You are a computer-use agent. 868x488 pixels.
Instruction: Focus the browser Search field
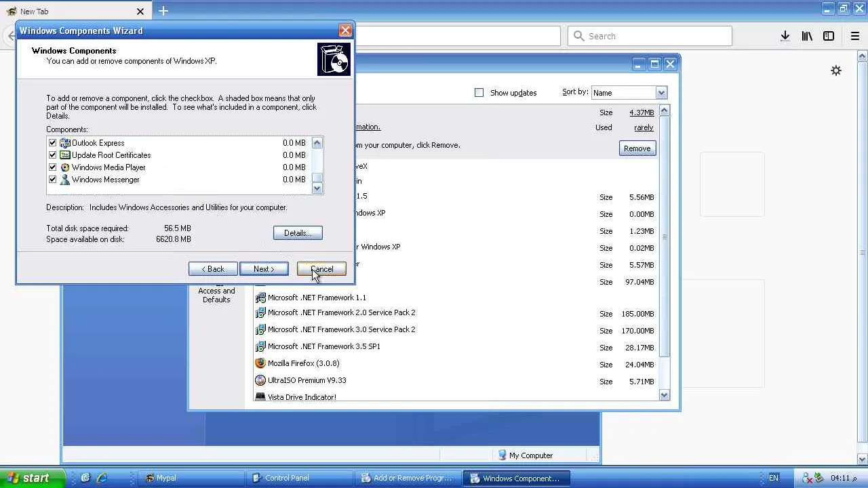click(x=650, y=36)
